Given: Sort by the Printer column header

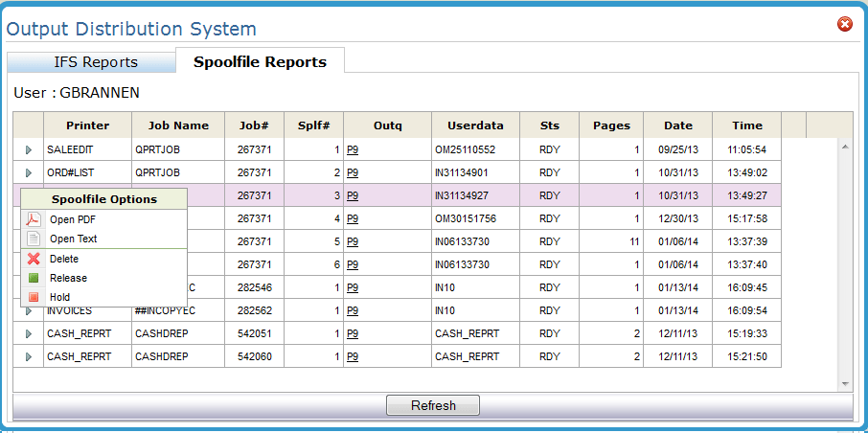Looking at the screenshot, I should click(88, 125).
